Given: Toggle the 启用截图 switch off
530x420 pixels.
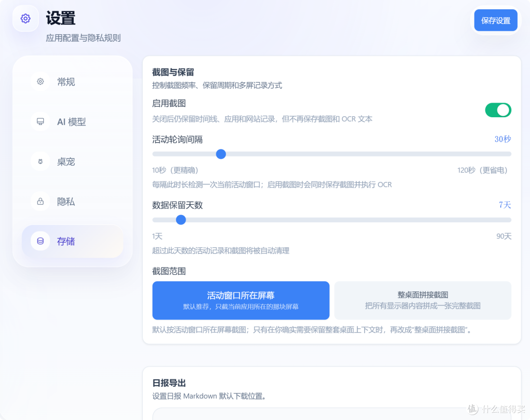Looking at the screenshot, I should click(x=498, y=110).
